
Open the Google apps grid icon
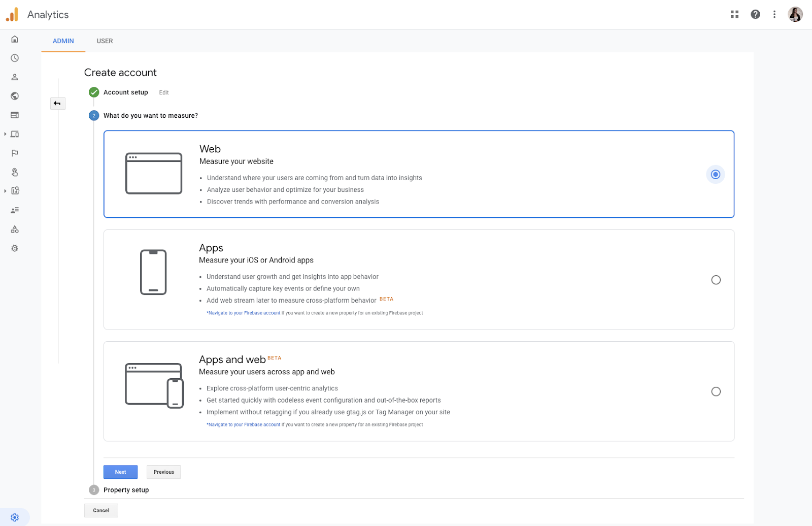(x=734, y=14)
